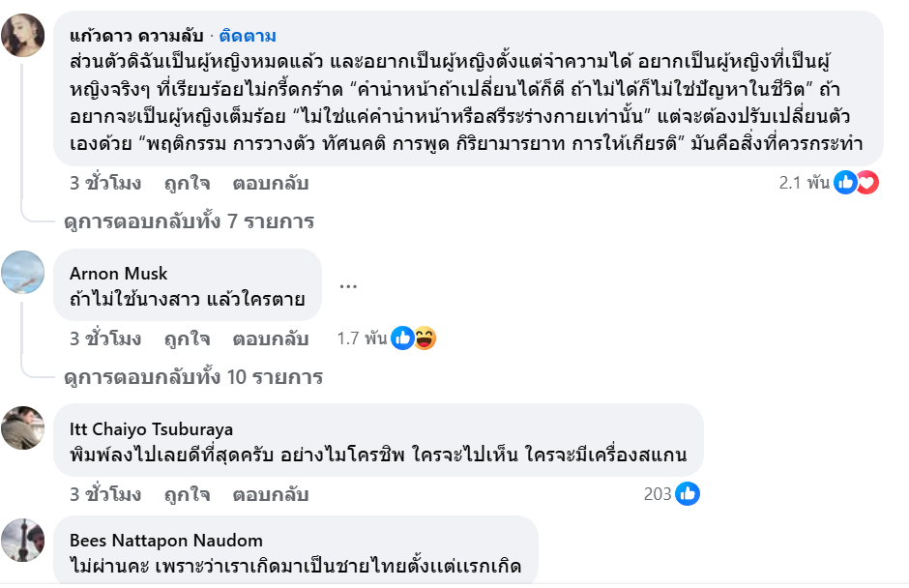
Task: Click the like reaction icon on Arnon Musk's comment
Action: [402, 338]
